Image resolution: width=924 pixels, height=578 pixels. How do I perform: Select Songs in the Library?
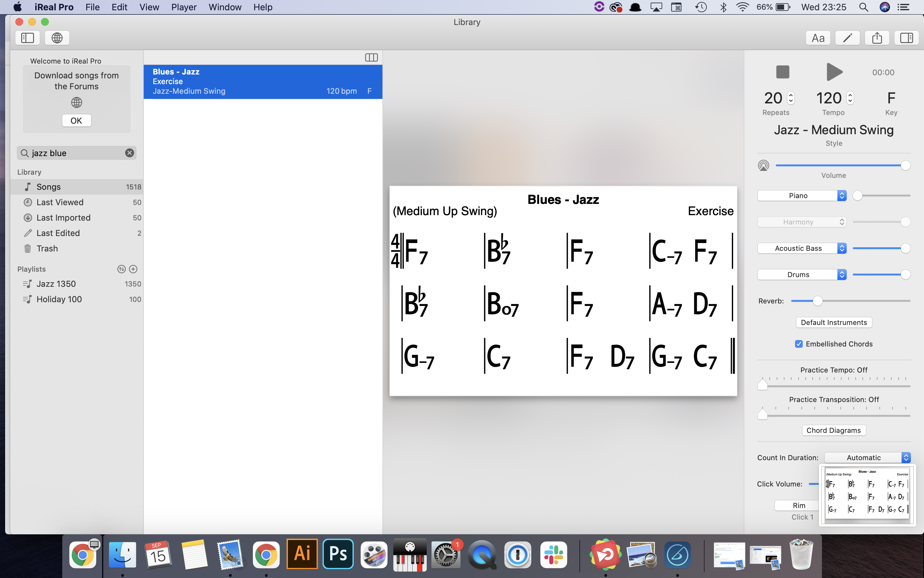(77, 187)
